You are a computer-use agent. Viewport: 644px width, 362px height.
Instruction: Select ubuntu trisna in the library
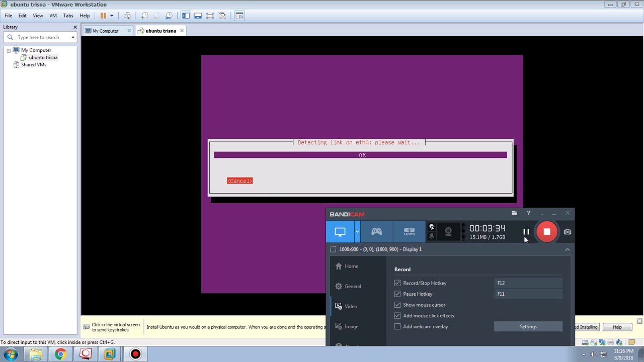pos(43,57)
